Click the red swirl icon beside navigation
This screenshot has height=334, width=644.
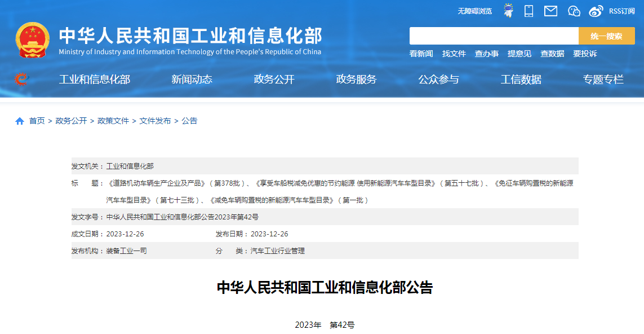coord(21,79)
